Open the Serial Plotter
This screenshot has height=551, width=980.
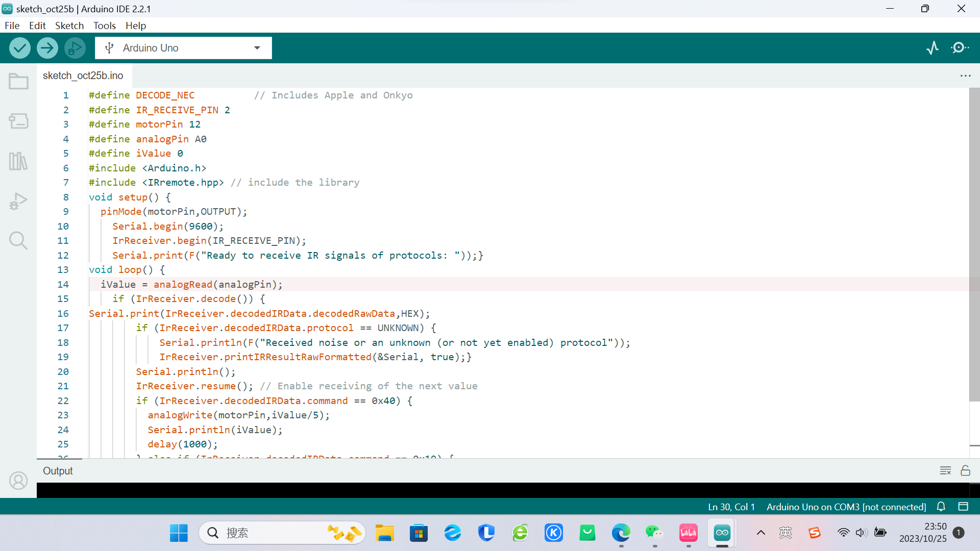coord(933,48)
